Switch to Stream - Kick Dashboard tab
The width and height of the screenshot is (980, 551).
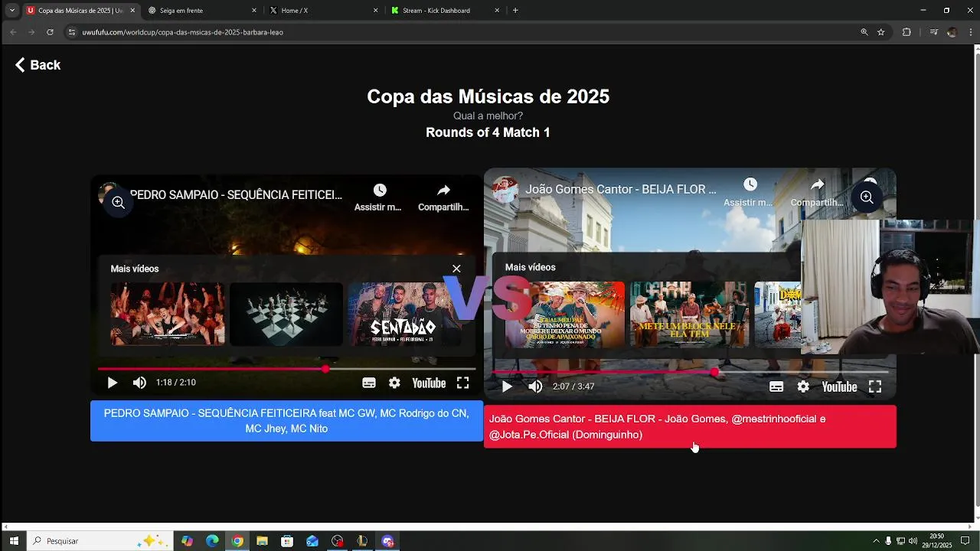tap(446, 11)
